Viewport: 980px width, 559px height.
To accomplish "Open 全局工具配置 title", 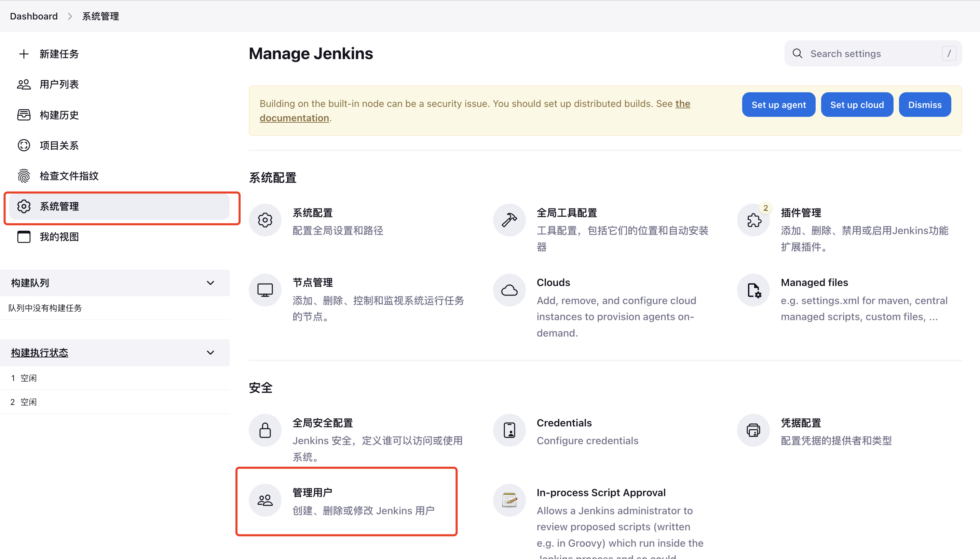I will (567, 213).
